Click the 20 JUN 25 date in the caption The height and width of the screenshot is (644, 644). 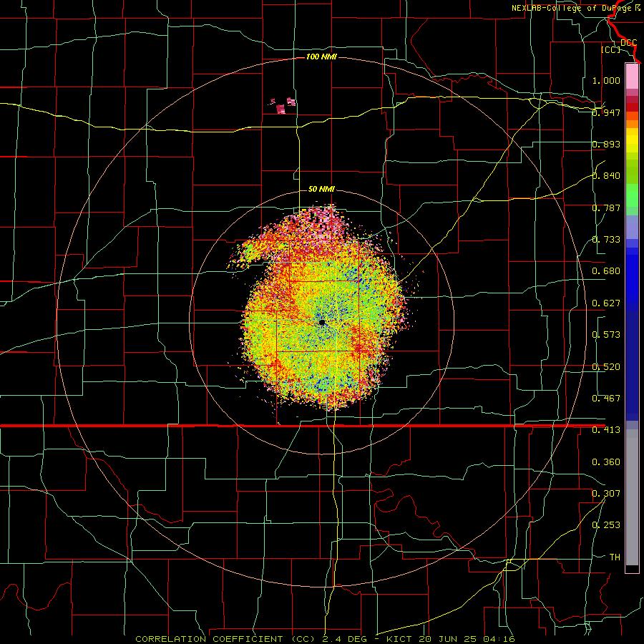point(448,639)
